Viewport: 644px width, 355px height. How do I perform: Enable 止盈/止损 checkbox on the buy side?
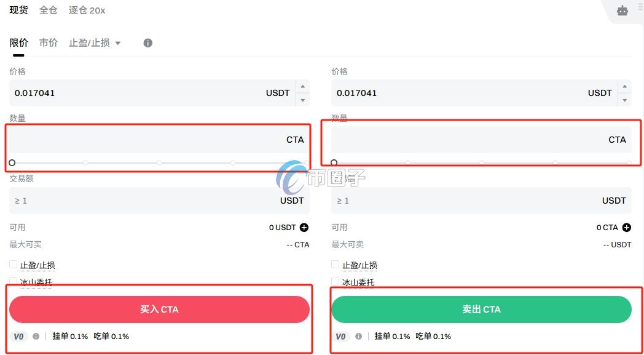13,264
